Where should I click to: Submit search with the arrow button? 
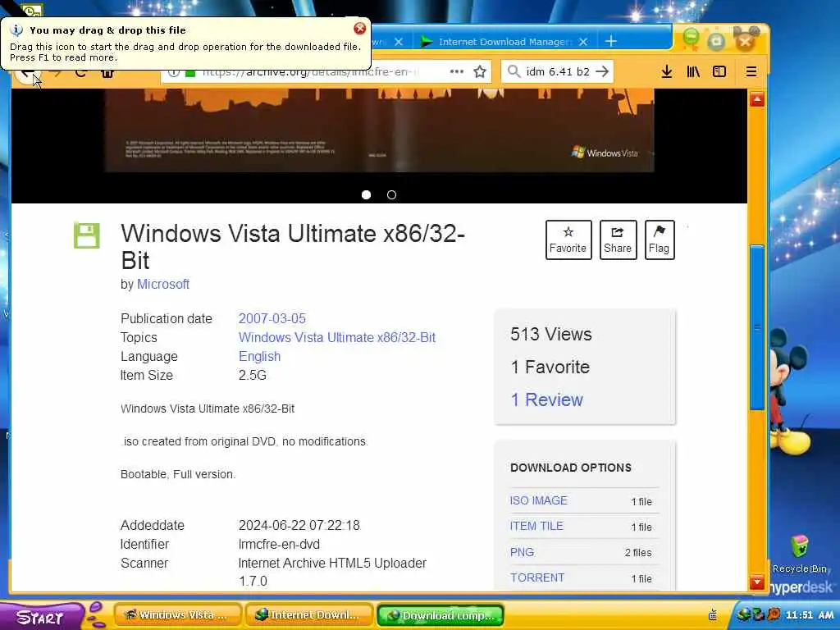click(x=602, y=71)
